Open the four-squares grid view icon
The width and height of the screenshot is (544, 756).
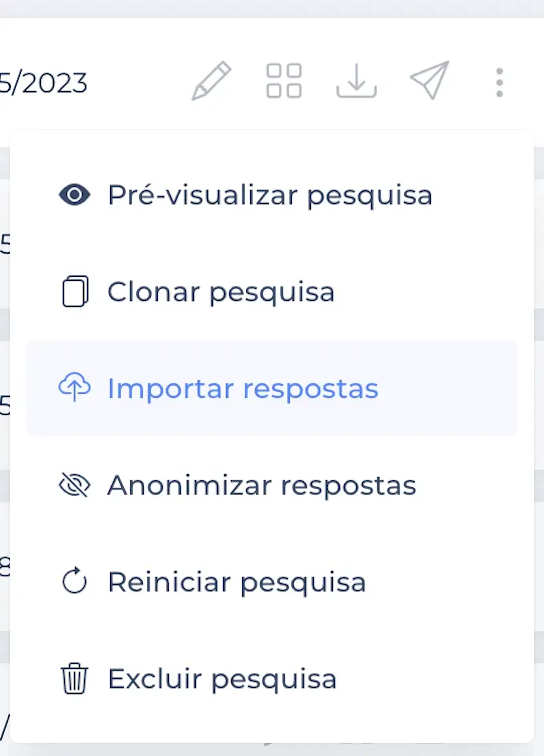[284, 81]
